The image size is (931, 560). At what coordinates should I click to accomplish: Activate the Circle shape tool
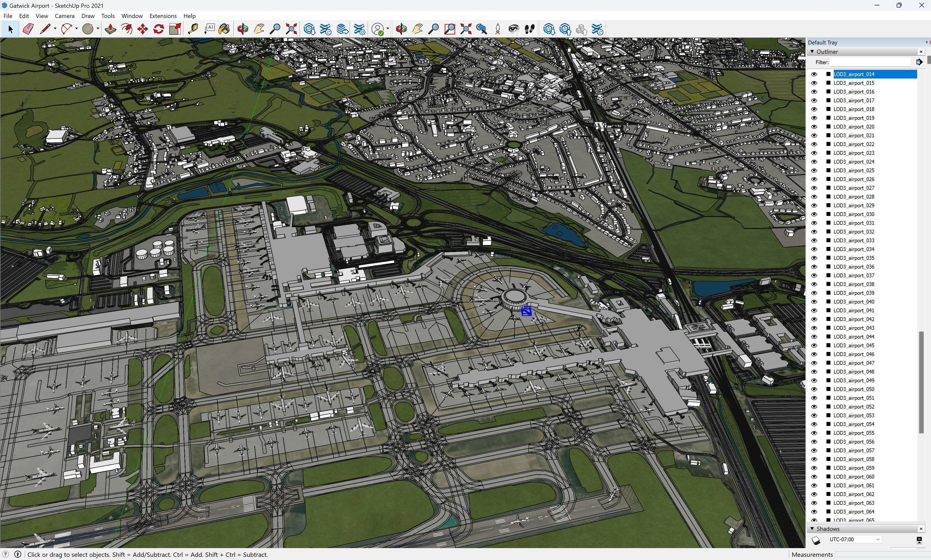click(x=88, y=29)
